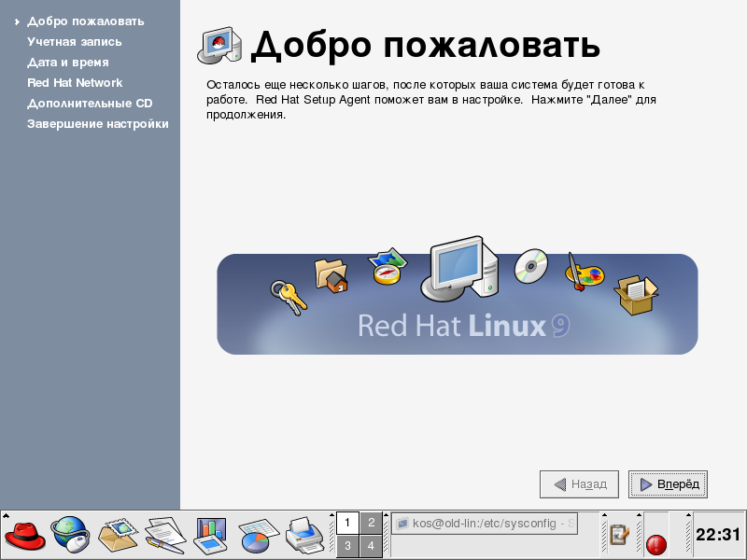The image size is (747, 560).
Task: Switch to workspace 4
Action: click(x=372, y=546)
